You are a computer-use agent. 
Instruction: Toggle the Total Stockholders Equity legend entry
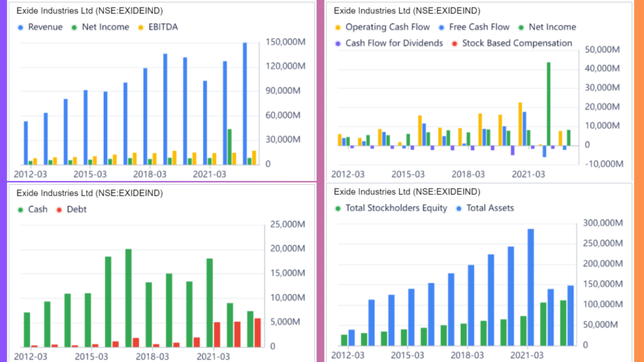[391, 208]
